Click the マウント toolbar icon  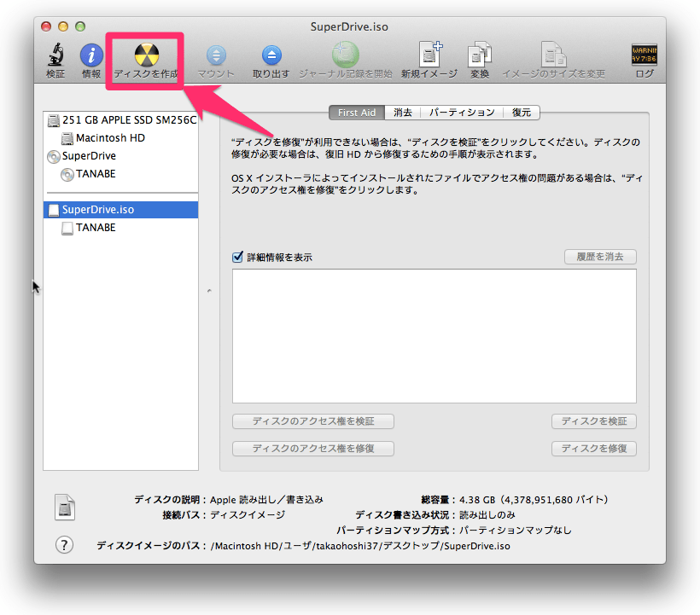(x=216, y=55)
